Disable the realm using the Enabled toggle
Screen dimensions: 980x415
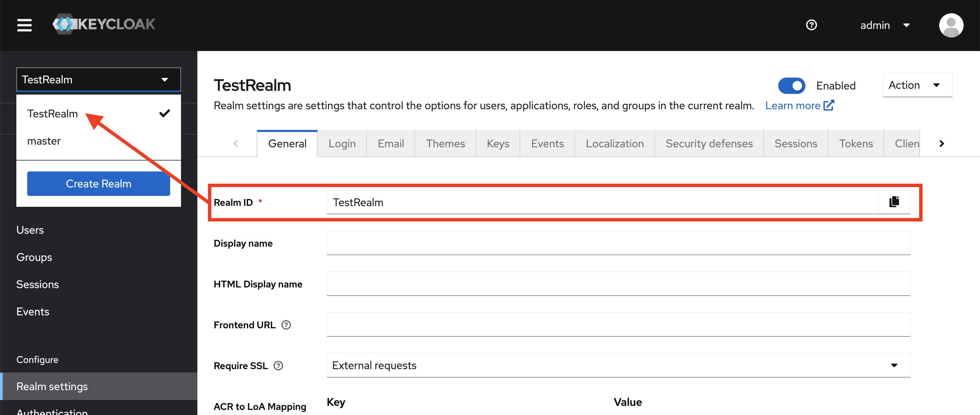pos(792,86)
